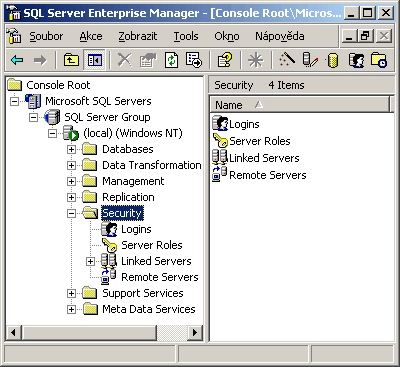Click the Register Server toolbar icon

[x=310, y=60]
